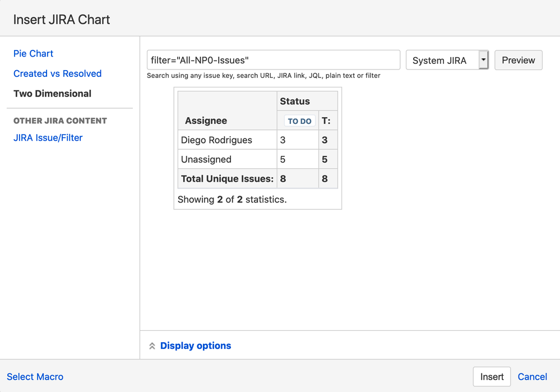The width and height of the screenshot is (560, 392).
Task: Select the Two Dimensional chart type
Action: coord(52,94)
